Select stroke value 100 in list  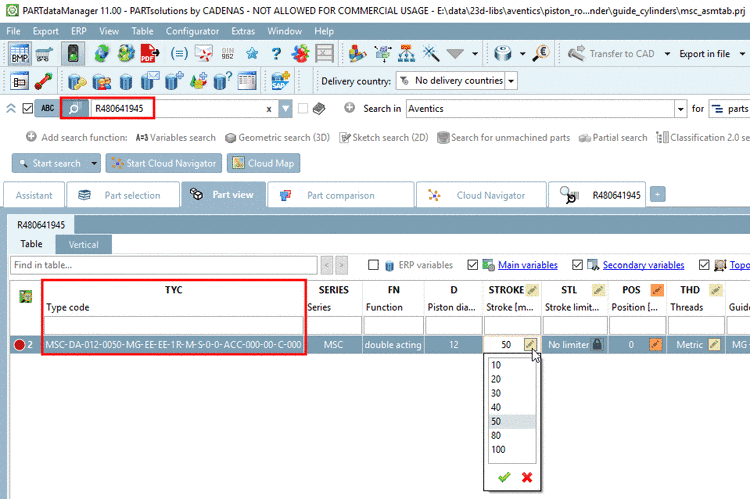[x=512, y=449]
